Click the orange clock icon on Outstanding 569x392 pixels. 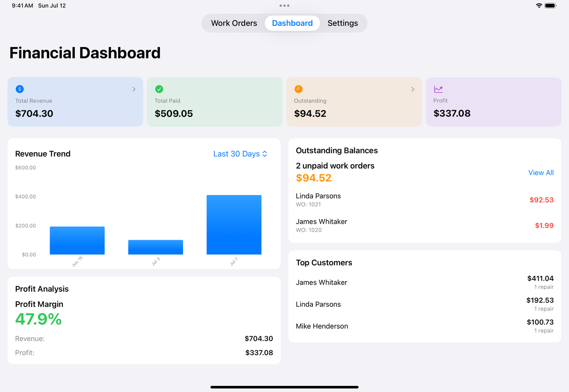(x=298, y=89)
